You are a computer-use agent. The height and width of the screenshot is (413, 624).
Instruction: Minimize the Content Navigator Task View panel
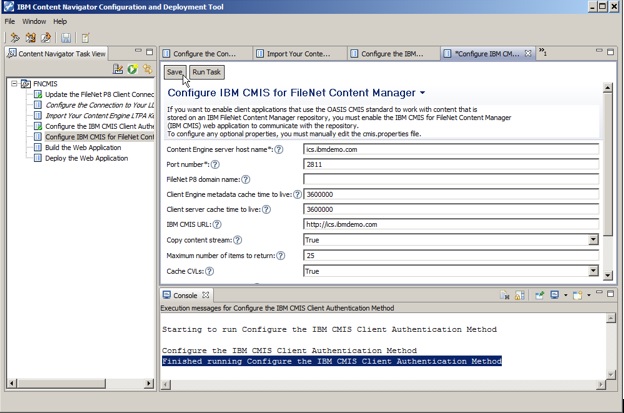(138, 51)
